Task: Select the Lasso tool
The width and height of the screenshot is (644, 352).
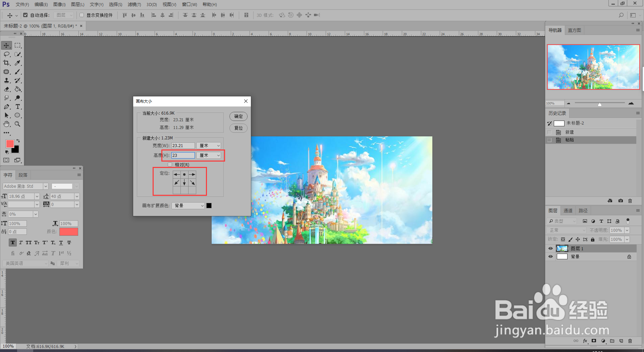Action: pyautogui.click(x=6, y=54)
